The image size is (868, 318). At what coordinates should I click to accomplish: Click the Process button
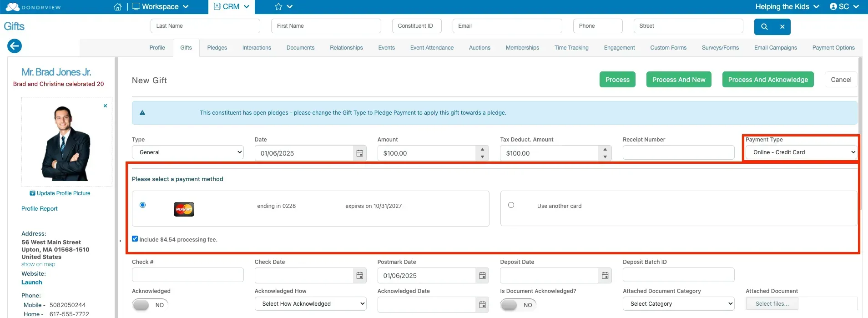click(617, 80)
